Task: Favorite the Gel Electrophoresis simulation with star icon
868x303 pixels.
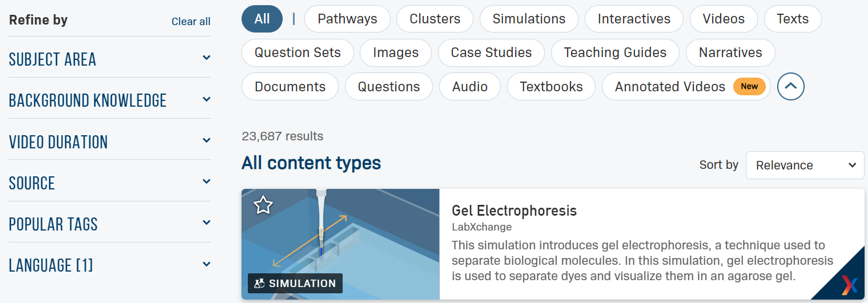Action: point(263,205)
